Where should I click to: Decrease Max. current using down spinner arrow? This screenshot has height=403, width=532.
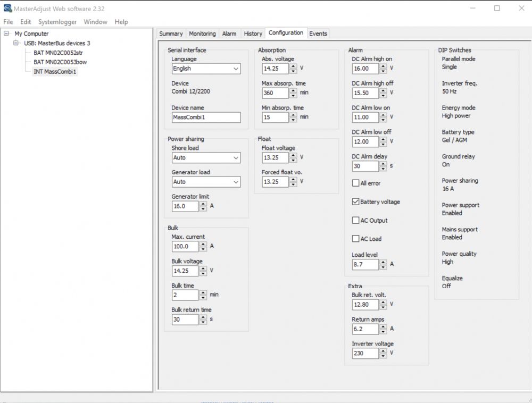click(203, 249)
